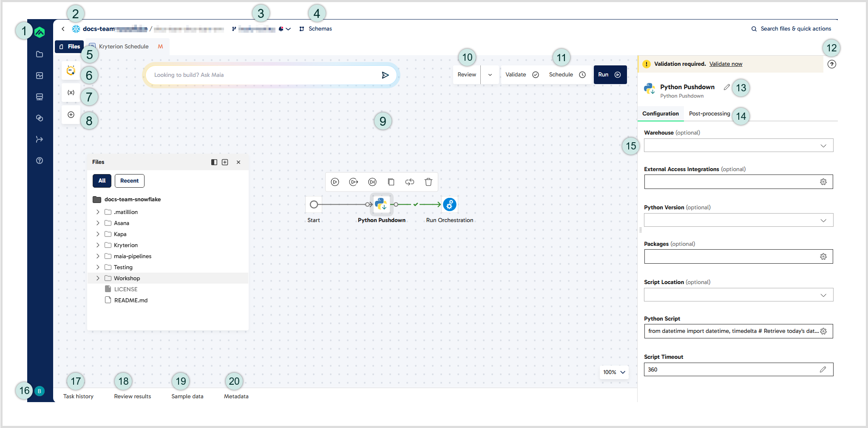Click the Maia AI assistant icon
The width and height of the screenshot is (868, 428).
[71, 70]
